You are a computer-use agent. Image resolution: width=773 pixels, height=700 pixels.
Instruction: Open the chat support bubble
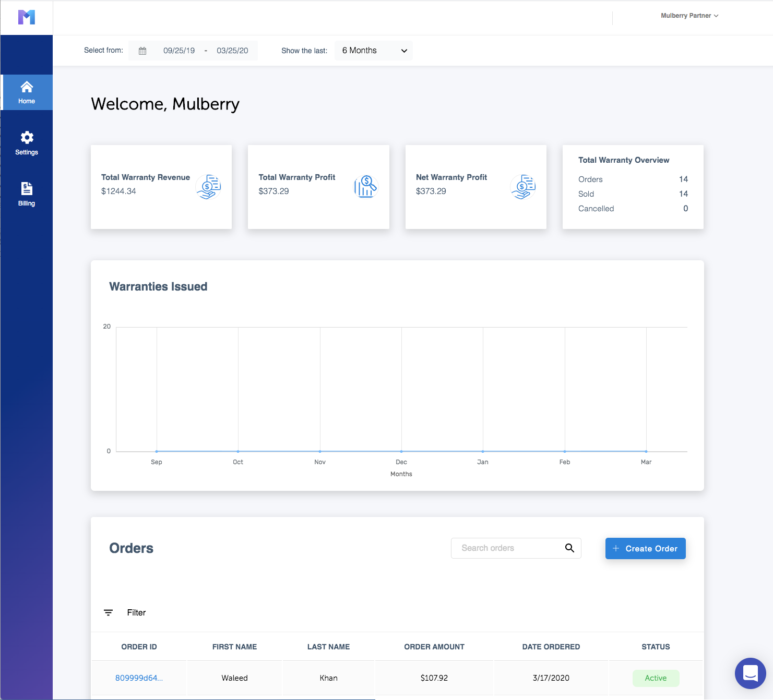(751, 673)
